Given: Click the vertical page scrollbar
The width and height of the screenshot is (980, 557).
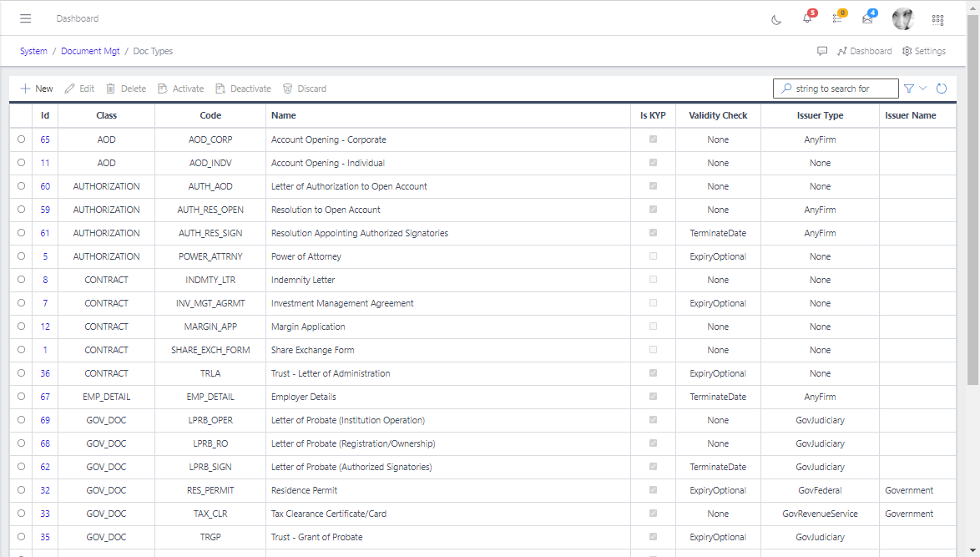Looking at the screenshot, I should pos(973,200).
